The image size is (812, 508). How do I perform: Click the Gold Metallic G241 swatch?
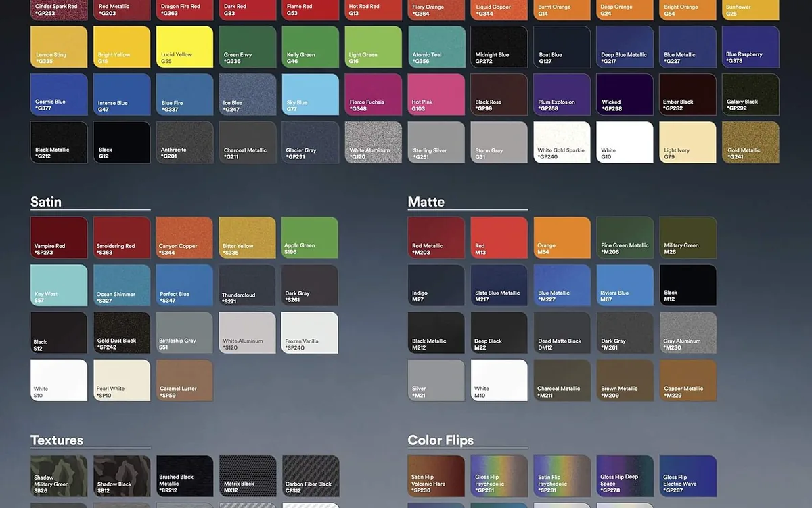[750, 142]
